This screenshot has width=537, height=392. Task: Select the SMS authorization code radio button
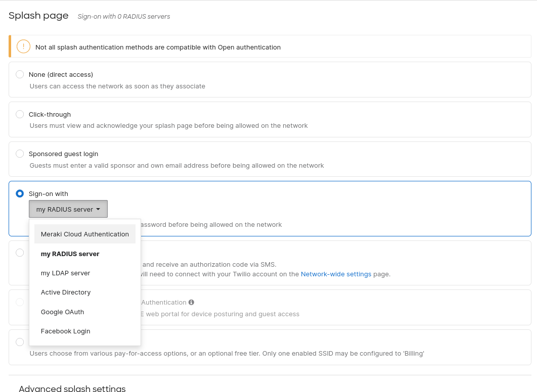point(20,253)
